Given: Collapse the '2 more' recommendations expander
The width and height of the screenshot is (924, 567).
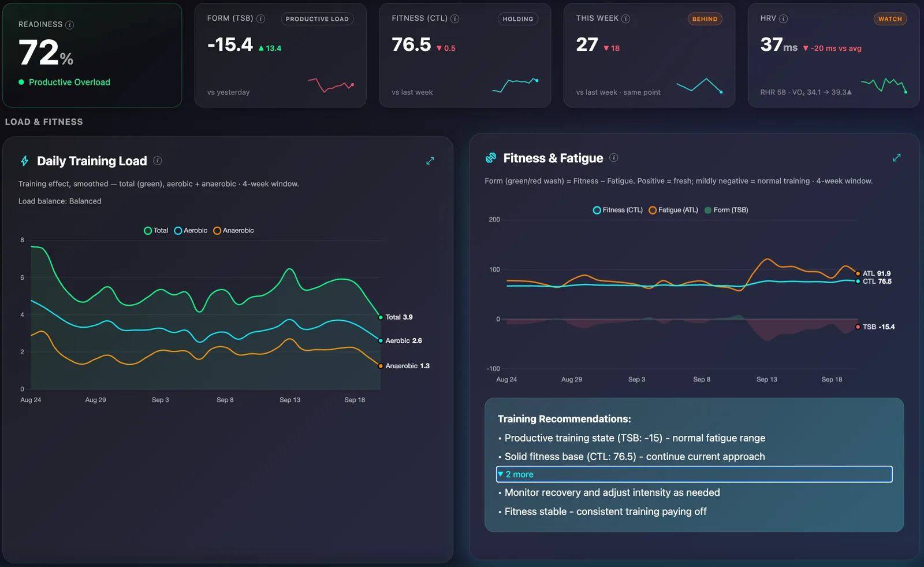Looking at the screenshot, I should point(694,475).
